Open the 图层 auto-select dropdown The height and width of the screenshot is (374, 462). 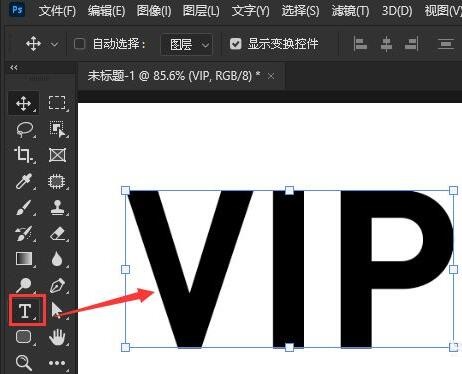click(x=187, y=44)
